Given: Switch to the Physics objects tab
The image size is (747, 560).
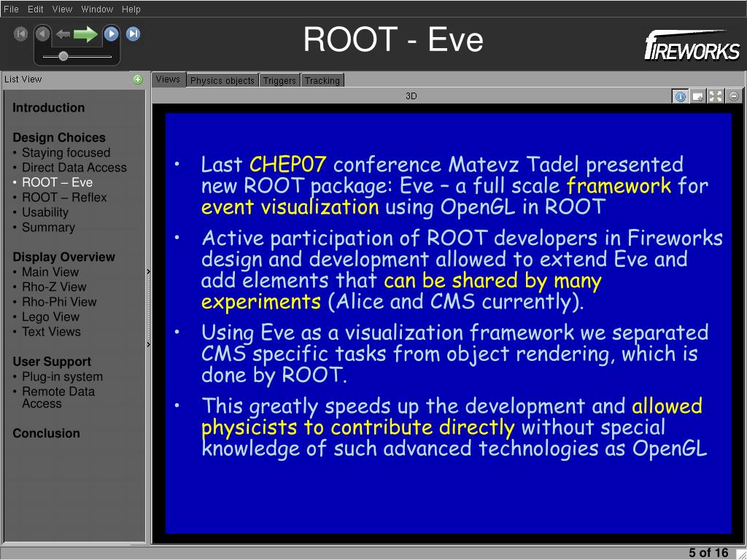Looking at the screenshot, I should (x=222, y=80).
